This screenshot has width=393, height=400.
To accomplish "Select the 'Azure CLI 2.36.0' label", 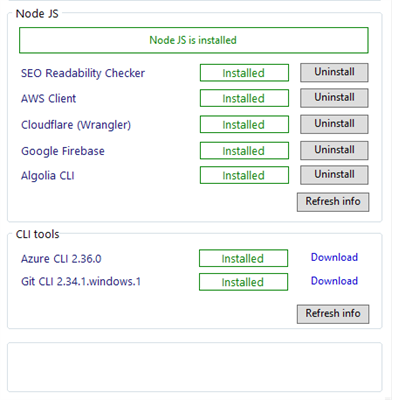I will click(61, 259).
